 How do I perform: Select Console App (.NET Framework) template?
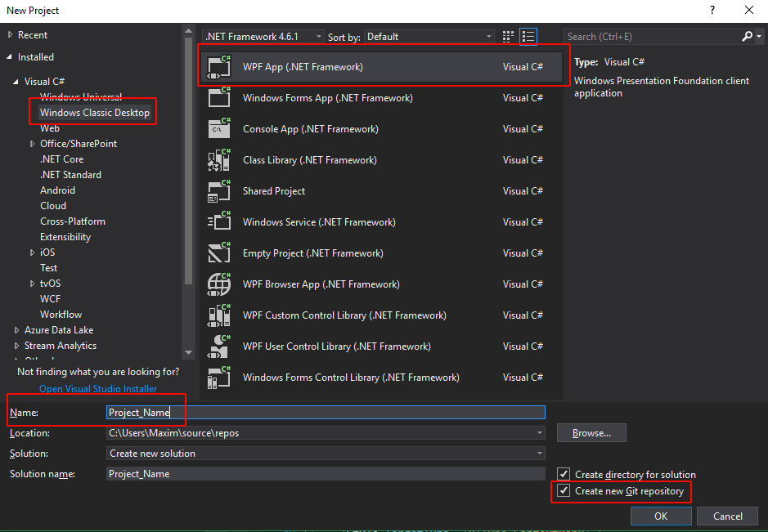382,129
